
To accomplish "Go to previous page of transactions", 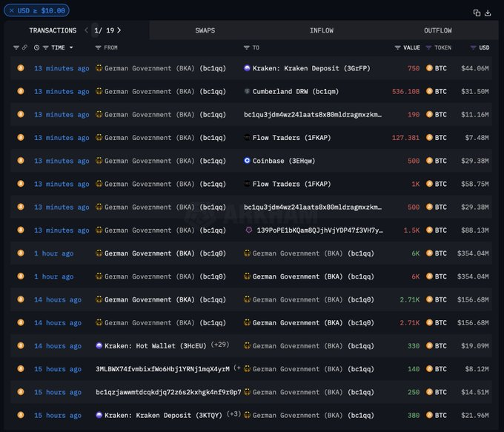I will pyautogui.click(x=86, y=30).
